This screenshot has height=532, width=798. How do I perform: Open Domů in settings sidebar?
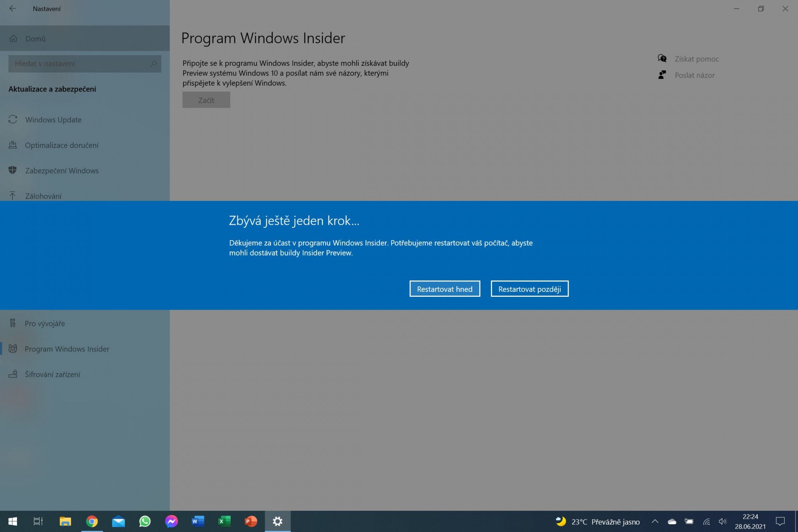click(85, 38)
